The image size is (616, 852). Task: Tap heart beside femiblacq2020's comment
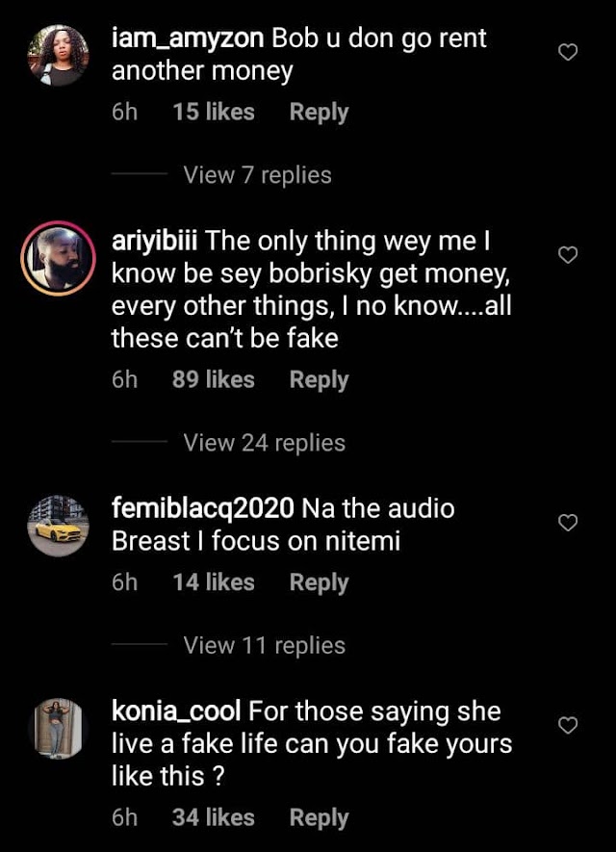pos(568,522)
